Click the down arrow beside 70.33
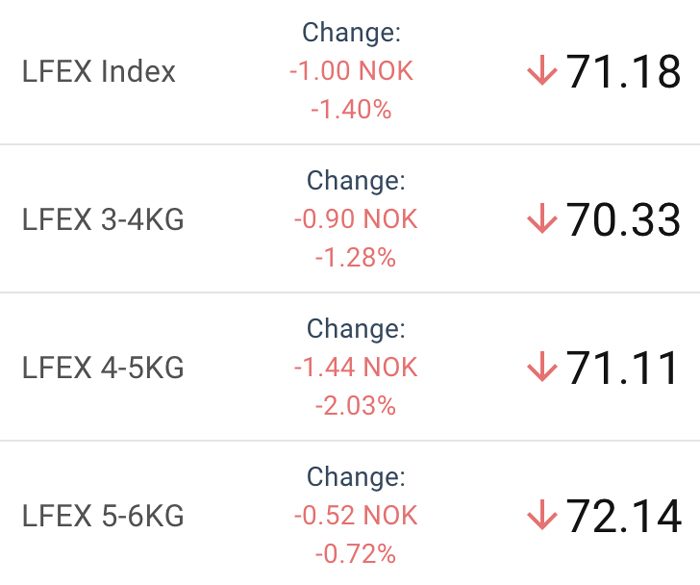Image resolution: width=700 pixels, height=585 pixels. pyautogui.click(x=542, y=218)
